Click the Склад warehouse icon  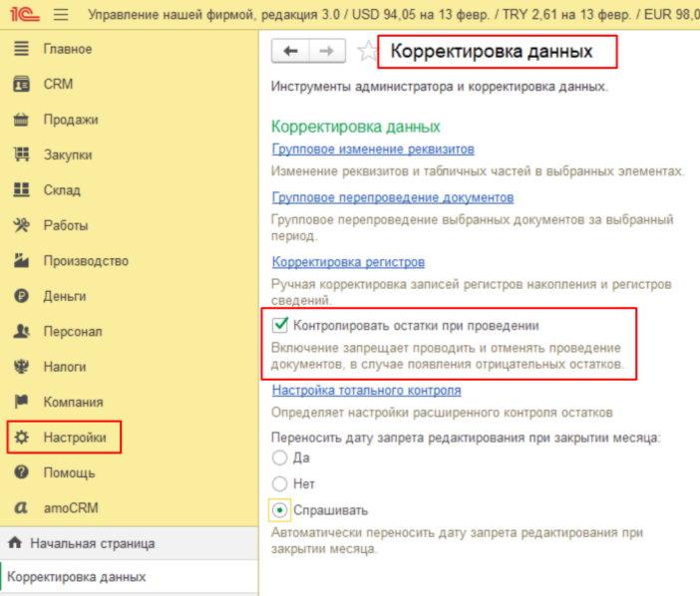[x=20, y=190]
